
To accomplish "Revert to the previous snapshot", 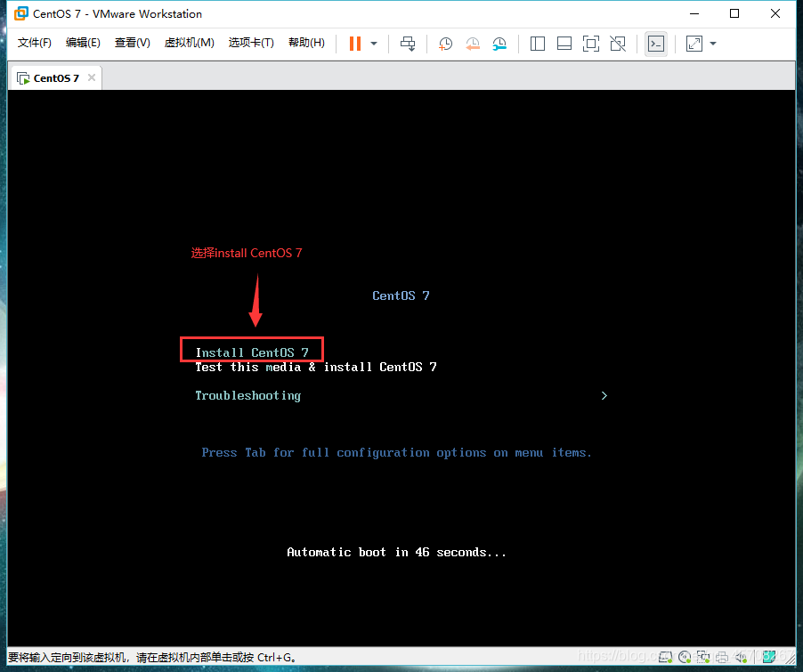I will point(473,44).
